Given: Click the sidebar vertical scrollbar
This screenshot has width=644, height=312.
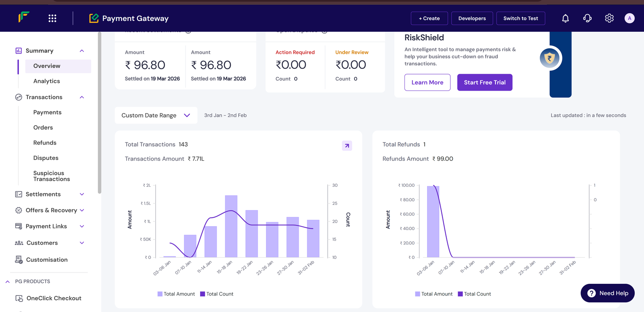Looking at the screenshot, I should 99,113.
